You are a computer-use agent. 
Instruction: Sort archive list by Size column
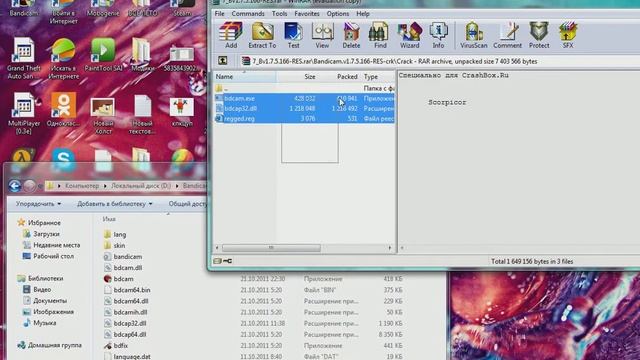[297, 77]
